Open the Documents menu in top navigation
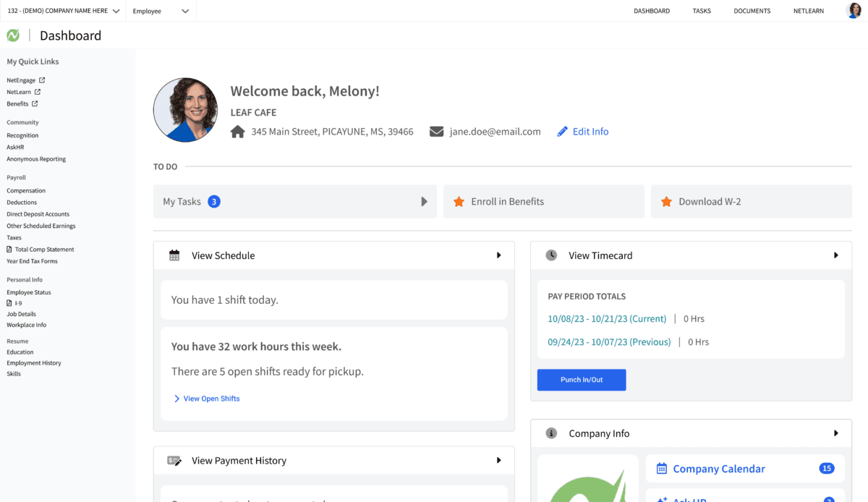 pos(752,11)
